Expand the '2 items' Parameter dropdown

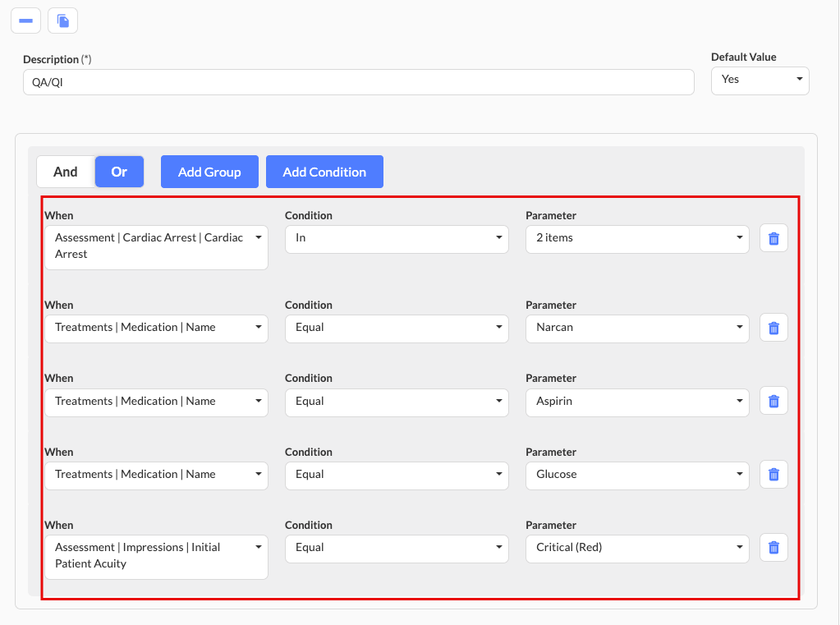(636, 239)
